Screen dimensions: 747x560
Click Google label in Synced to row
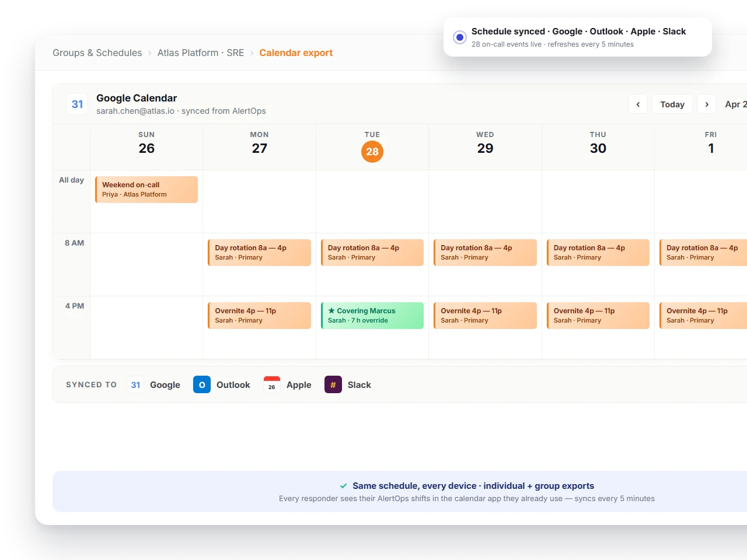[x=165, y=385]
